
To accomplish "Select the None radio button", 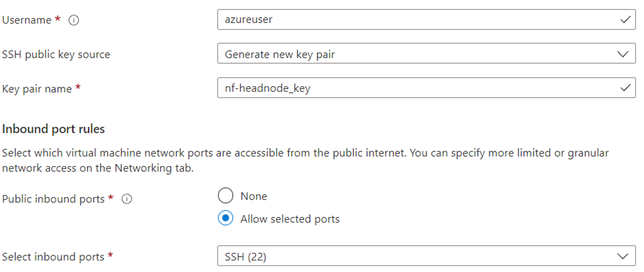I will click(x=226, y=196).
